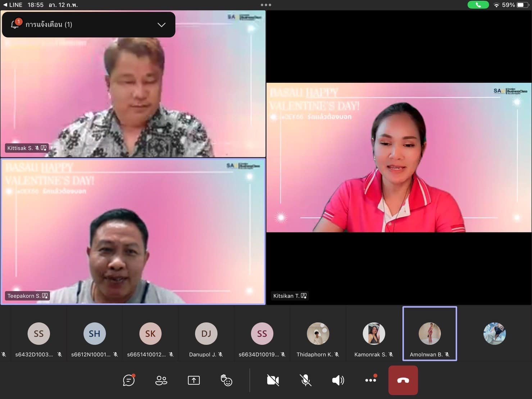Open the meeting chat icon
This screenshot has height=399, width=532.
[129, 380]
